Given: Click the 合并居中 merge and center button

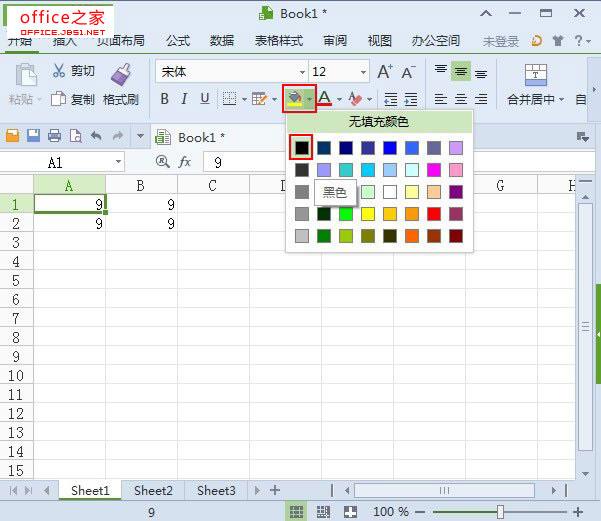Looking at the screenshot, I should pyautogui.click(x=536, y=99).
